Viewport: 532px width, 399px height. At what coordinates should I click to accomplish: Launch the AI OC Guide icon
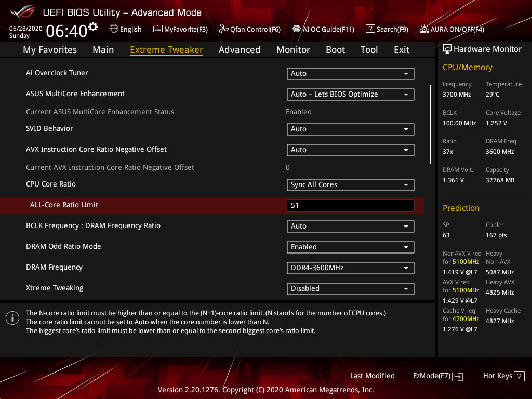tap(297, 29)
